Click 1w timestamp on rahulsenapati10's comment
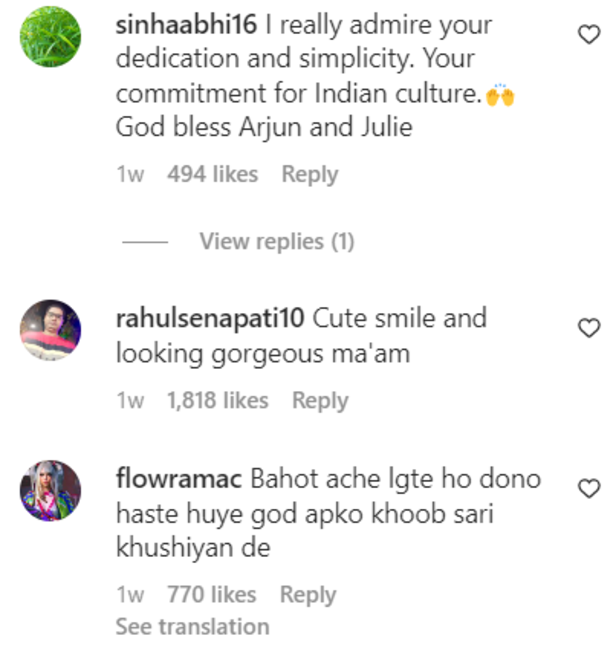 (130, 400)
